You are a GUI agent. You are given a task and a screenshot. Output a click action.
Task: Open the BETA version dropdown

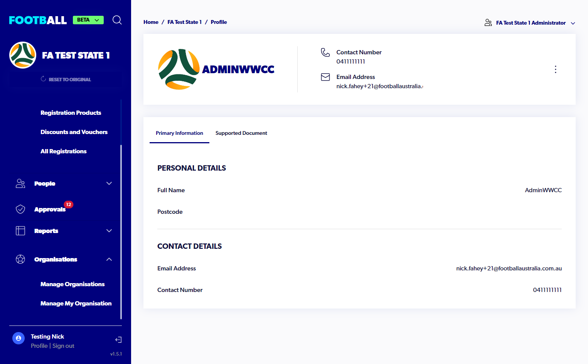click(x=88, y=20)
